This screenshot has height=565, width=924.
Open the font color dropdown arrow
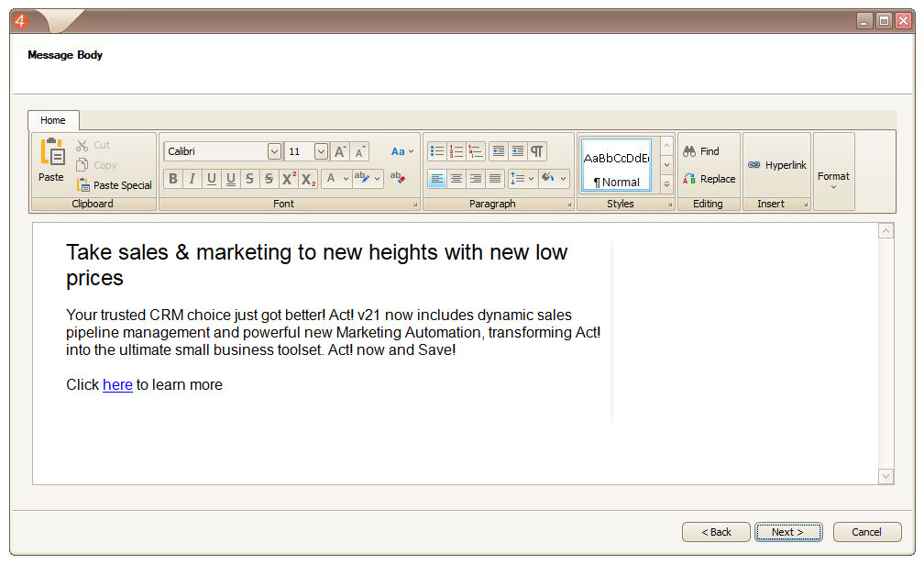click(346, 179)
